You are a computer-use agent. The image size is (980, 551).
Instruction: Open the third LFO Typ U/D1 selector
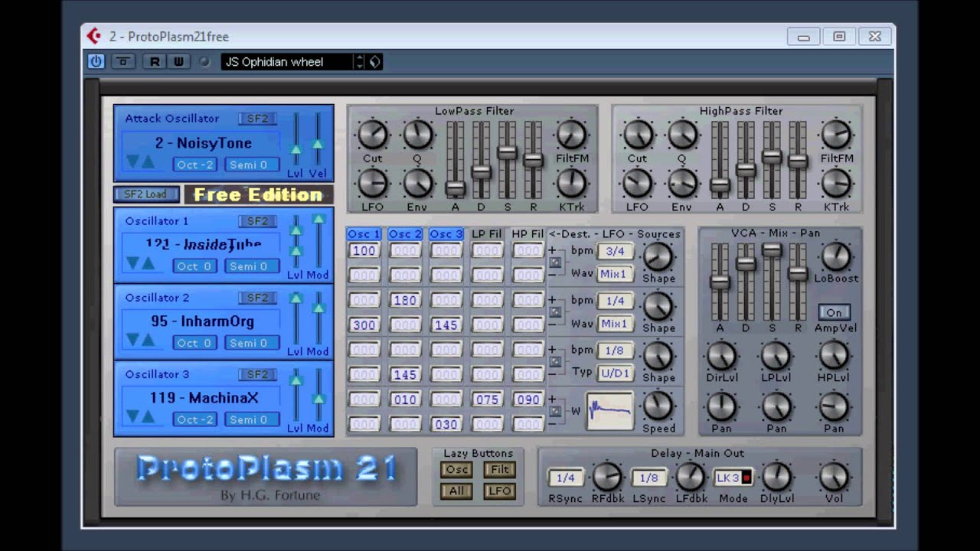click(x=615, y=373)
